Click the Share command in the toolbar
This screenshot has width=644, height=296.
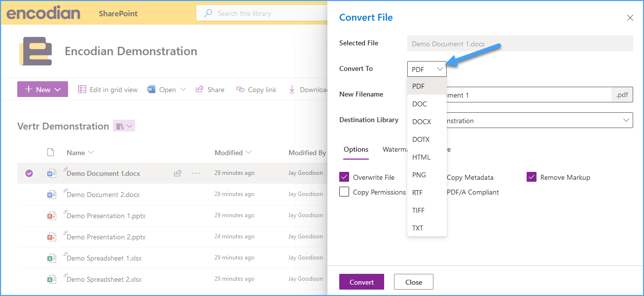tap(210, 90)
